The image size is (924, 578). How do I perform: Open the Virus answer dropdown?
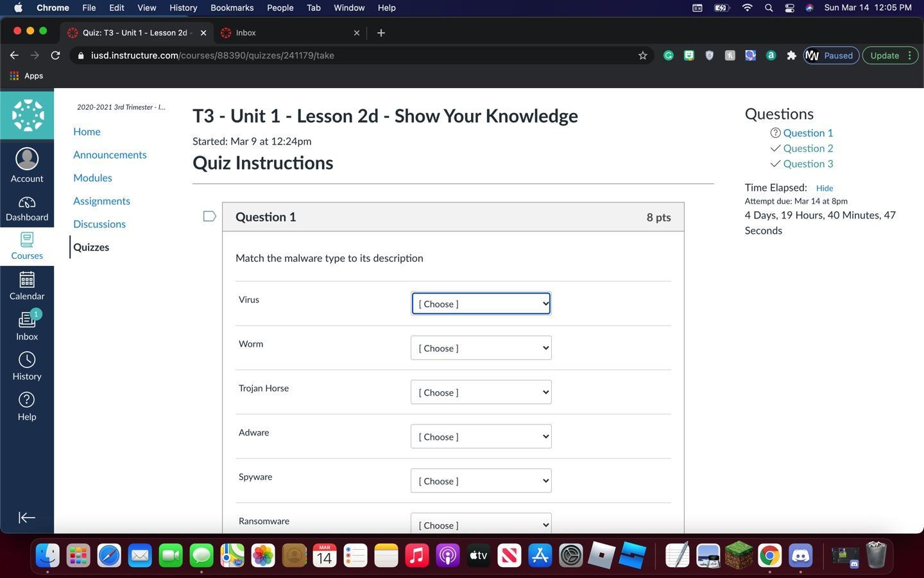481,304
